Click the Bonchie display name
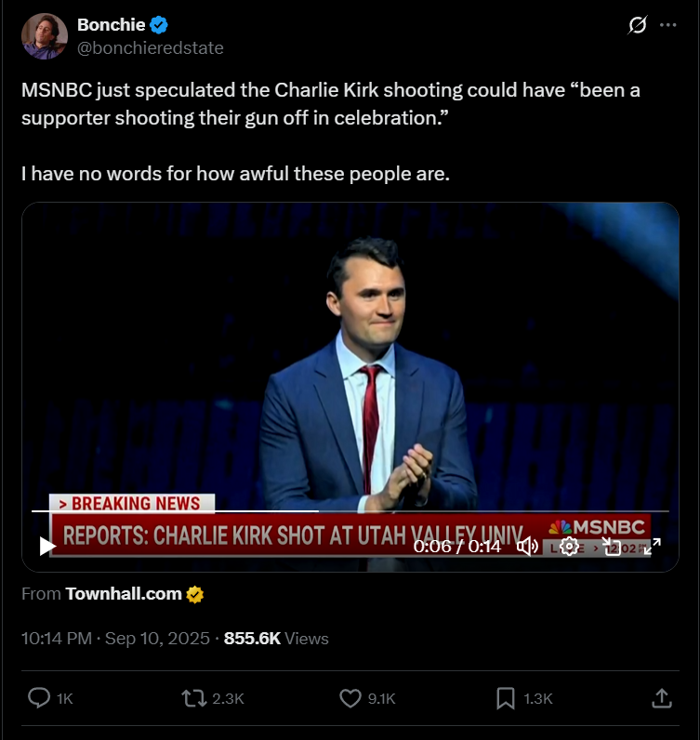Screen dimensions: 700x740 111,26
